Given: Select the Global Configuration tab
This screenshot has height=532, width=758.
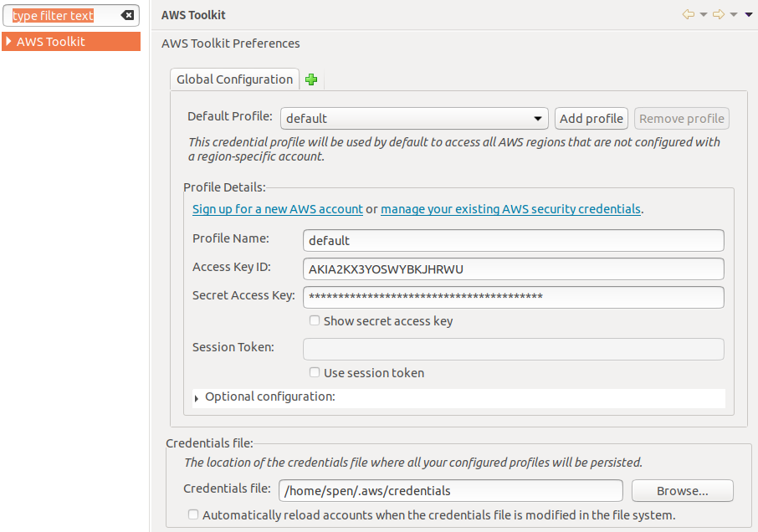Looking at the screenshot, I should tap(234, 79).
